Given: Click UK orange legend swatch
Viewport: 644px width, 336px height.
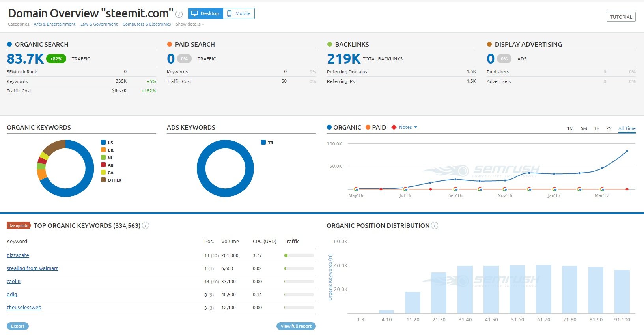Looking at the screenshot, I should point(103,150).
